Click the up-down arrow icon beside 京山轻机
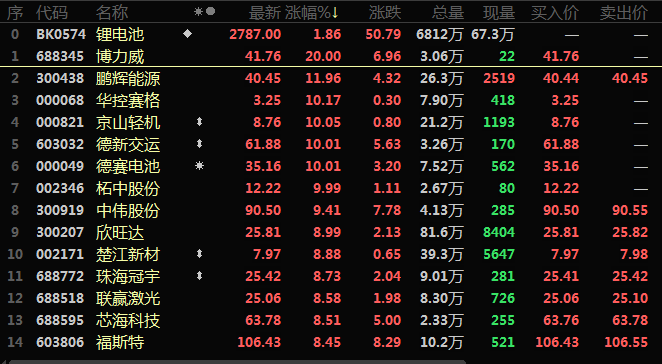This screenshot has width=662, height=364. click(x=199, y=122)
